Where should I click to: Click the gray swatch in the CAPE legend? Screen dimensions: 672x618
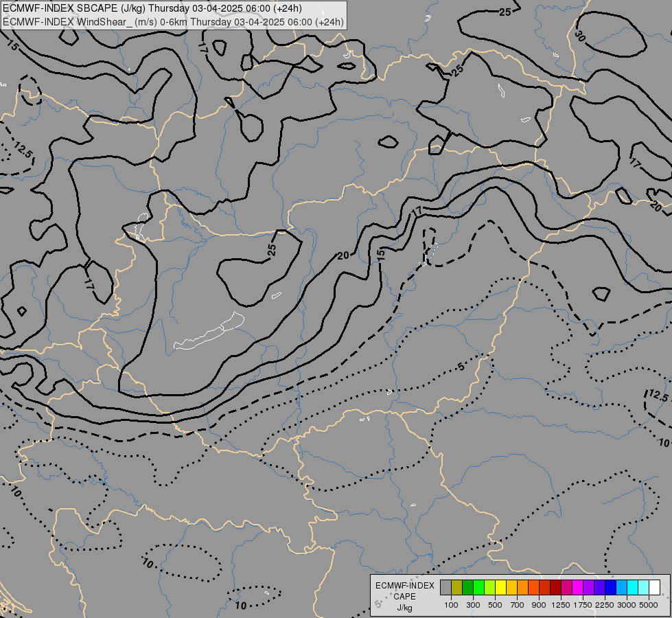[445, 587]
